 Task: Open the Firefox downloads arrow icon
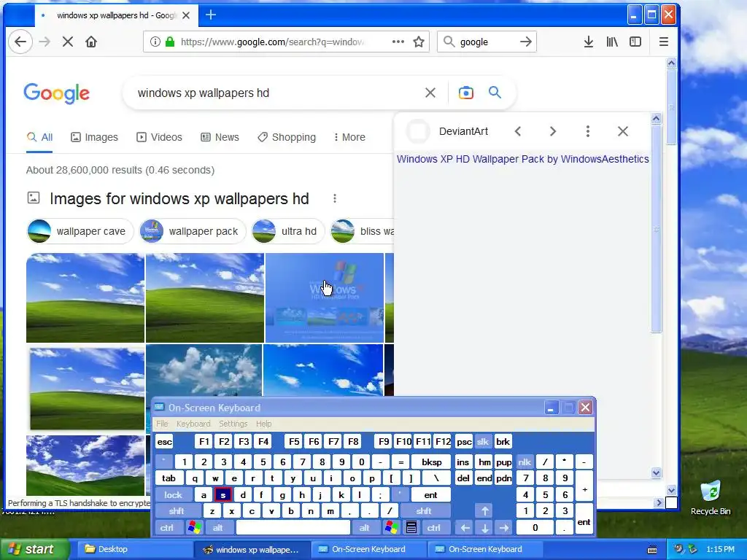coord(589,42)
